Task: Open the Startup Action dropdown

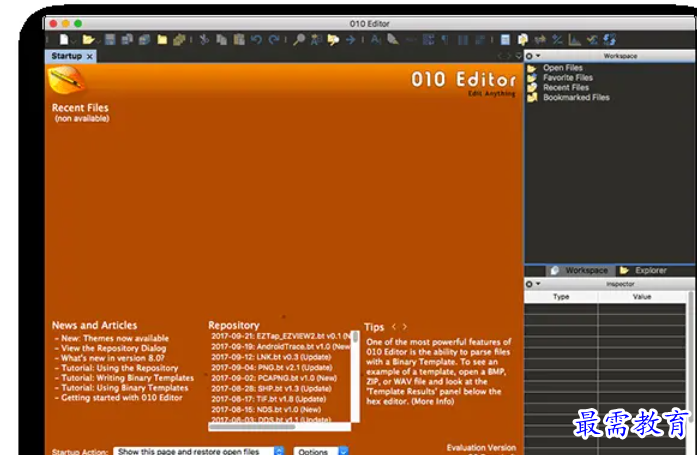Action: (199, 451)
